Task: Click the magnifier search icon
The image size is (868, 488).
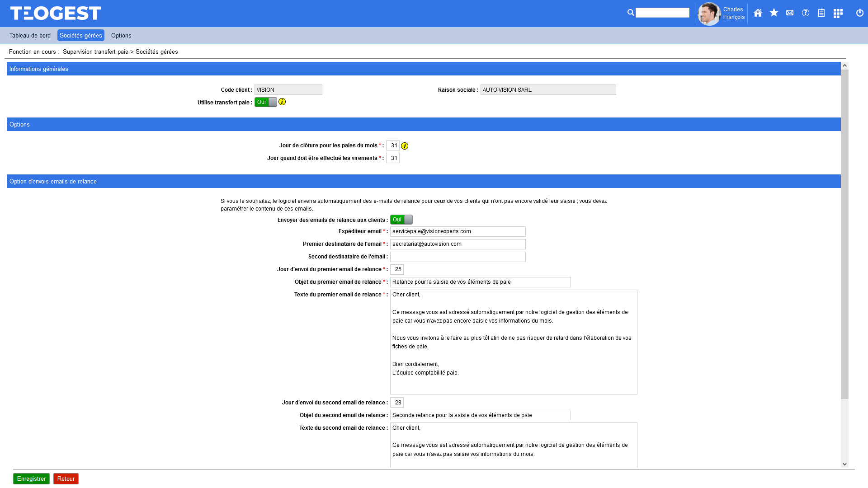Action: 631,13
